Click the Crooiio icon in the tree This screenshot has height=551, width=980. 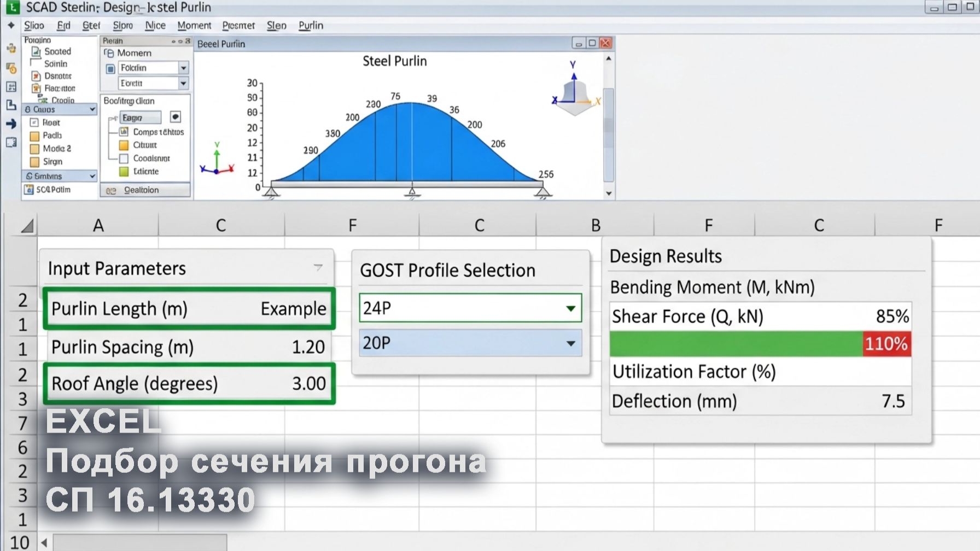click(43, 100)
